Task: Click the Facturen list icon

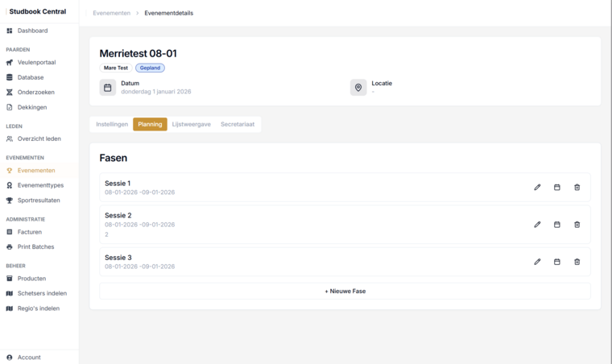Action: click(10, 232)
